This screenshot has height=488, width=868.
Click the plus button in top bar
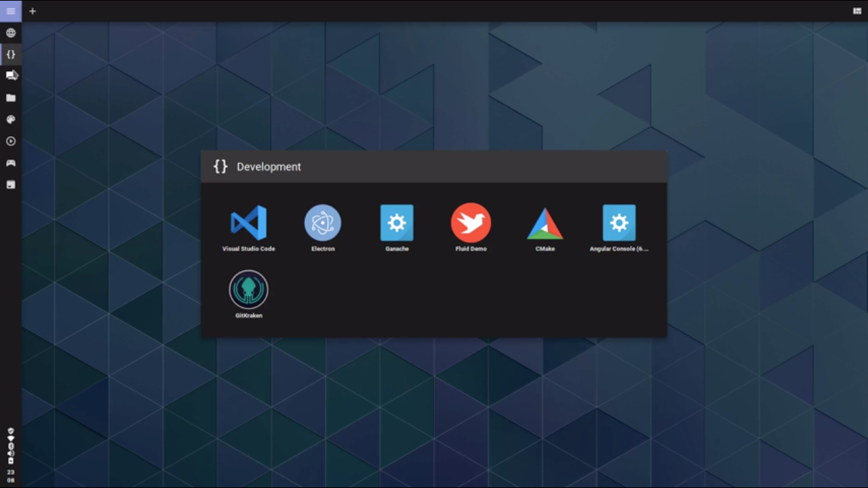coord(33,11)
